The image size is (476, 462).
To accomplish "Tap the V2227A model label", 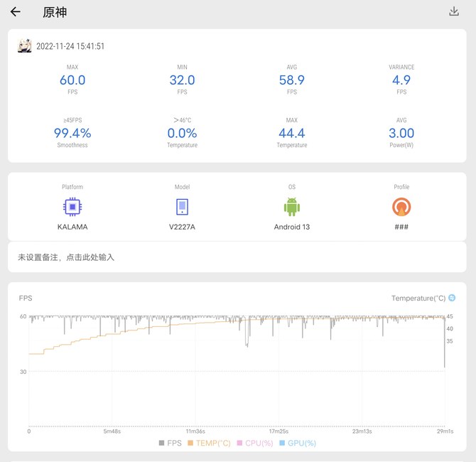I will [x=182, y=227].
